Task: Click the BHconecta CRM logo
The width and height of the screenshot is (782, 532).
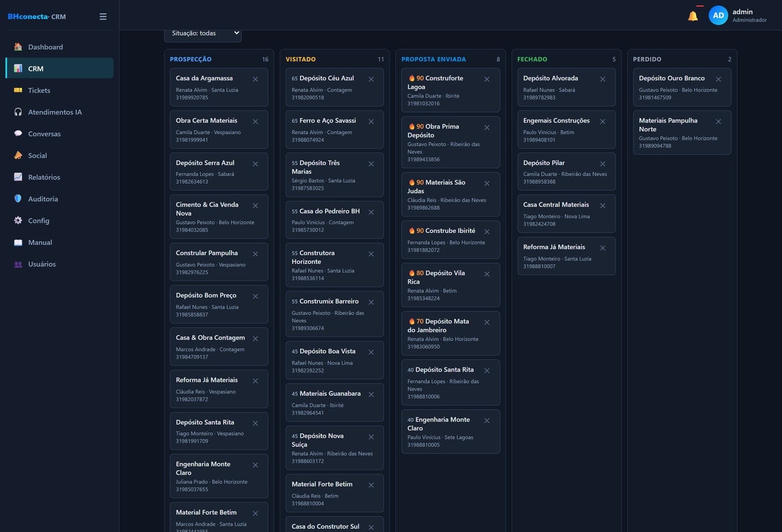Action: (36, 17)
